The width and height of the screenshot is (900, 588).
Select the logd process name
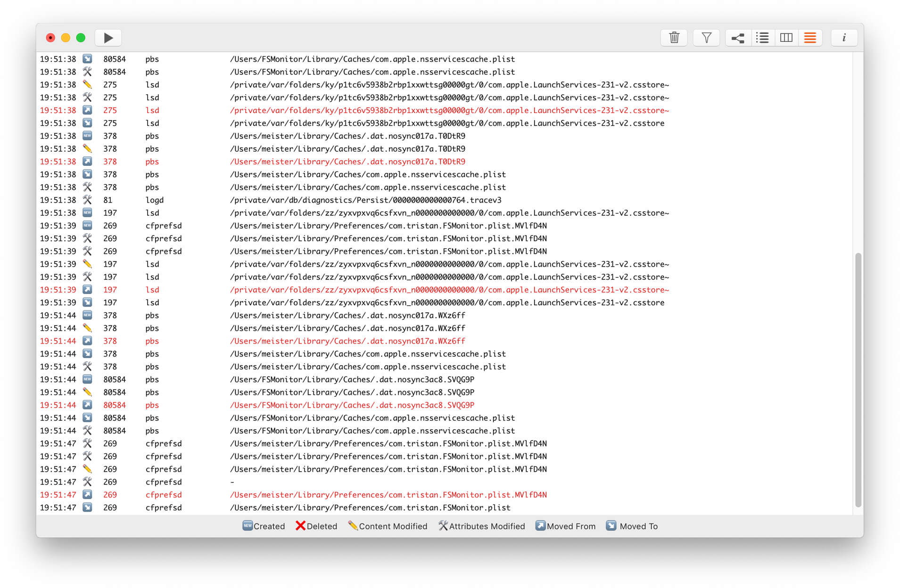tap(154, 200)
